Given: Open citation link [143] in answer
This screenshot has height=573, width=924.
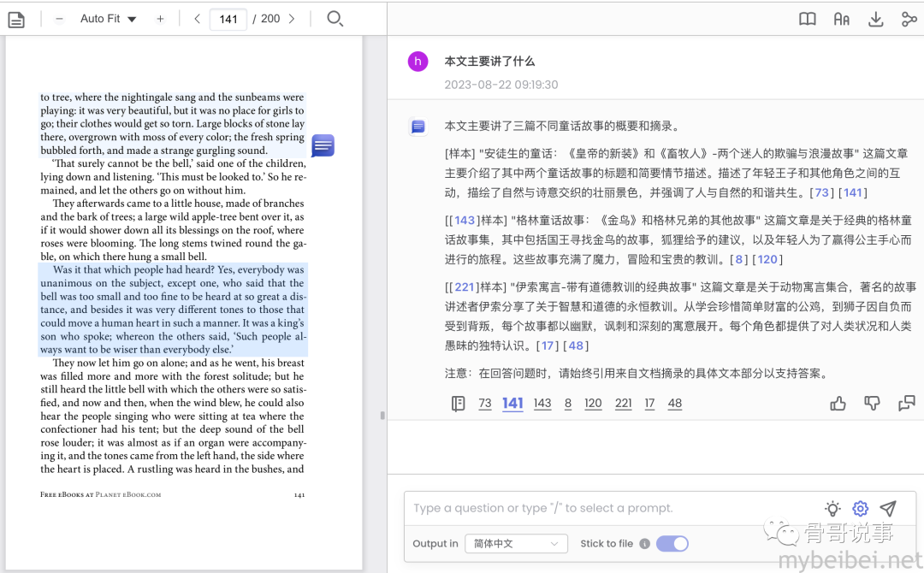Looking at the screenshot, I should coord(465,221).
